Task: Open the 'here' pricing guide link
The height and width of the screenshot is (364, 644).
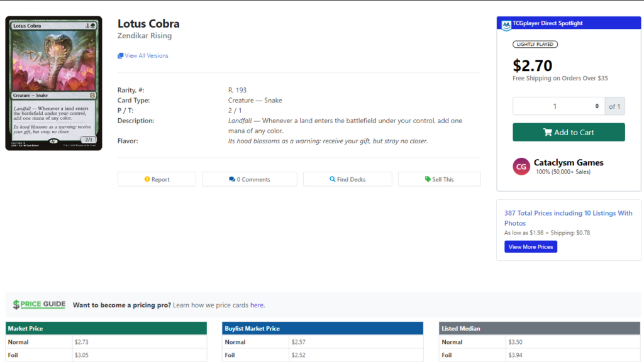Action: tap(257, 306)
